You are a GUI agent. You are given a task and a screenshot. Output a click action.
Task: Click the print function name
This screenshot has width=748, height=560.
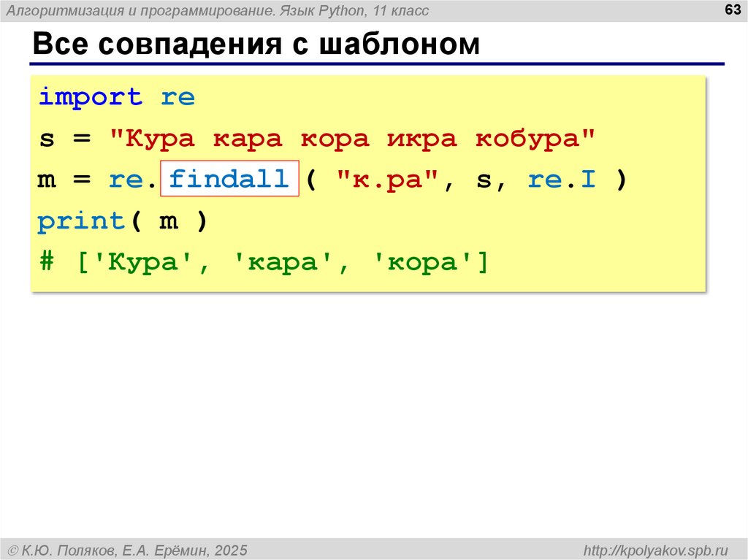point(81,221)
